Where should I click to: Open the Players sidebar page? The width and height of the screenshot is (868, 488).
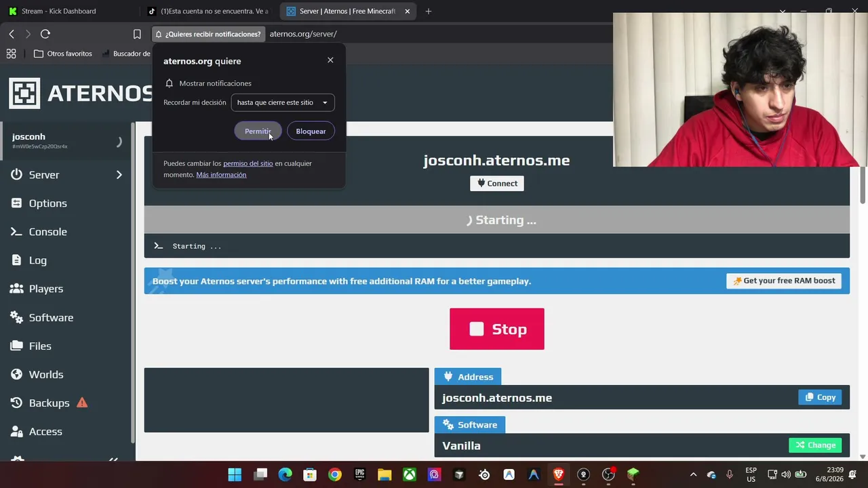[x=45, y=289]
